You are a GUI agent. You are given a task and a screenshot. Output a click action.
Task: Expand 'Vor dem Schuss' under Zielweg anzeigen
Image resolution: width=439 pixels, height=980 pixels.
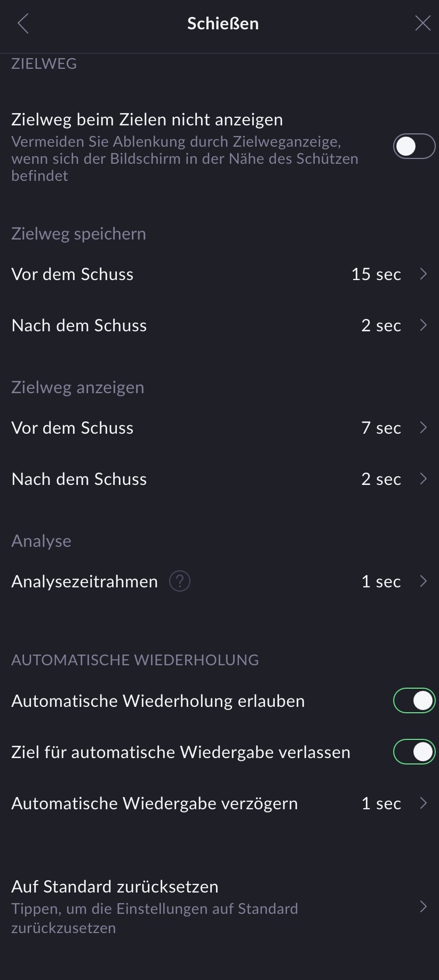tap(424, 427)
